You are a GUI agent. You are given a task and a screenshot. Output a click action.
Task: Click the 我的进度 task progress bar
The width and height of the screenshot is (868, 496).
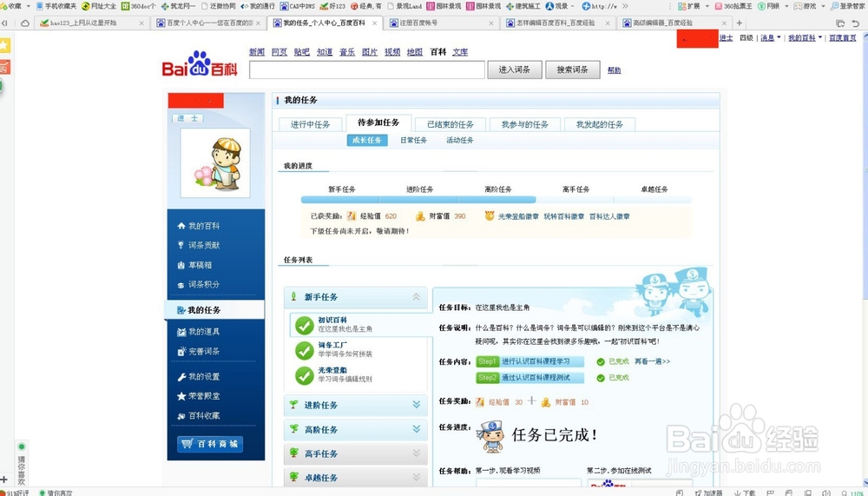[496, 200]
